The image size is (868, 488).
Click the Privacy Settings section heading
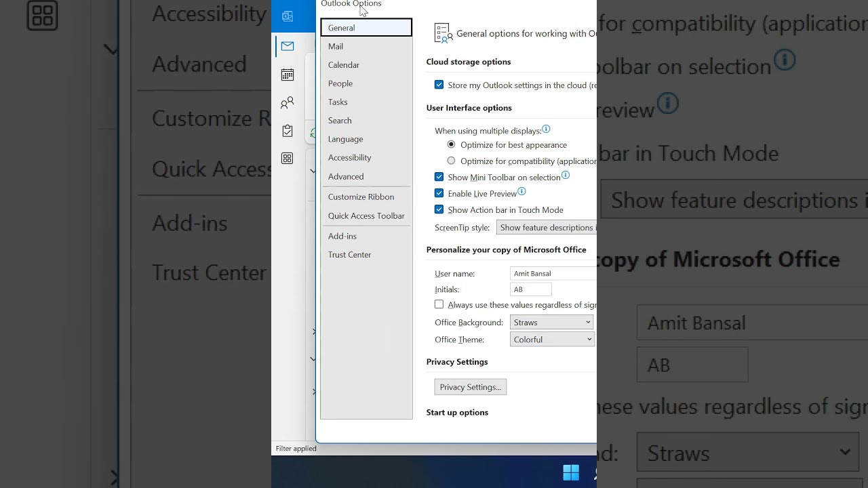click(x=457, y=362)
